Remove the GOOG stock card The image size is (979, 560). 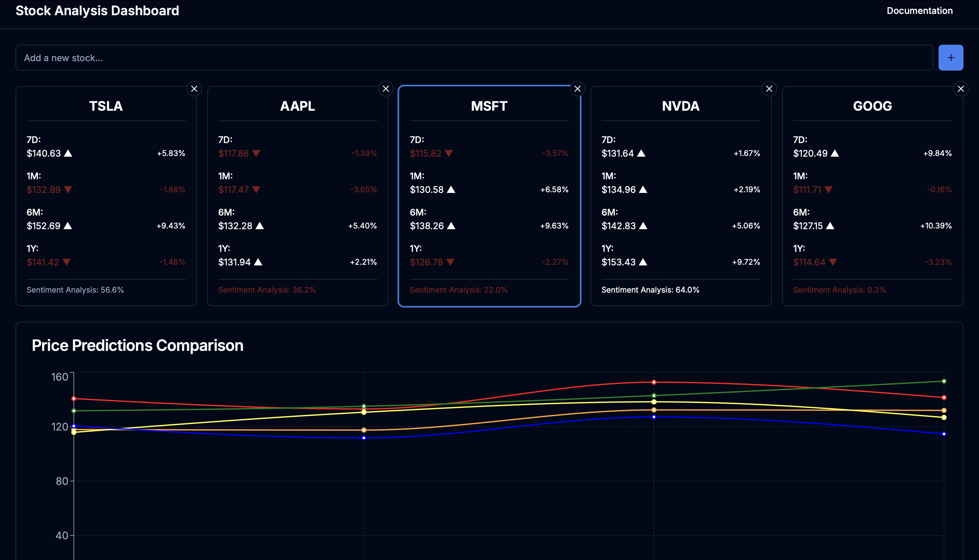pos(961,89)
